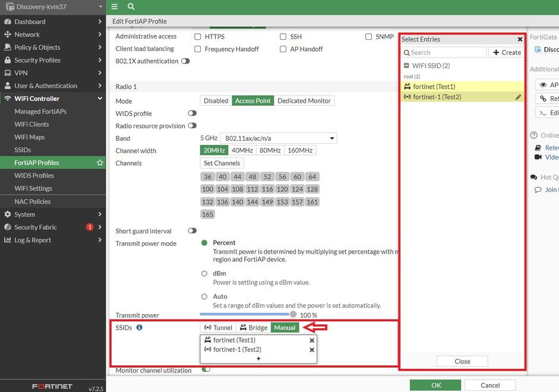Open WIDS Profiles menu item
This screenshot has height=392, width=559.
pos(53,176)
